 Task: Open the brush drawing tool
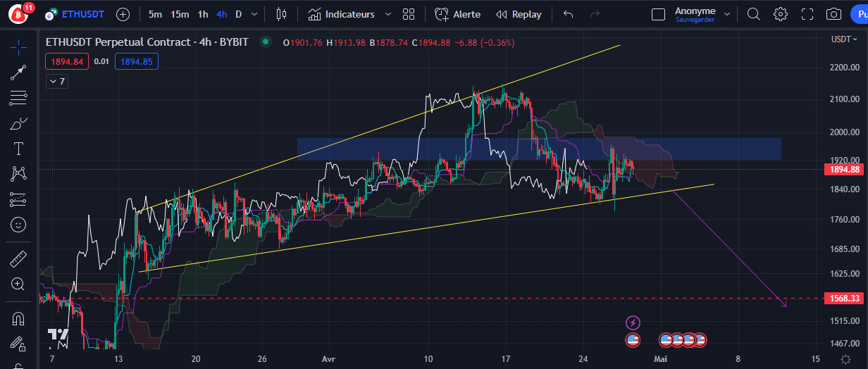[x=18, y=124]
